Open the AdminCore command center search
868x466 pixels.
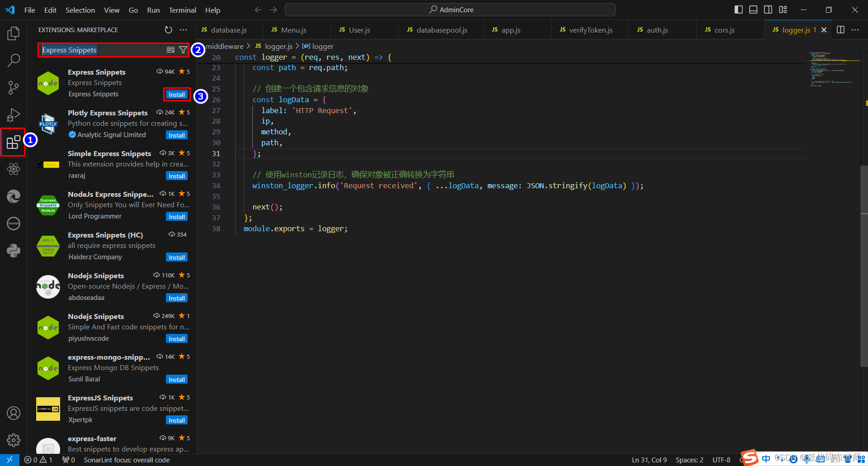(450, 10)
